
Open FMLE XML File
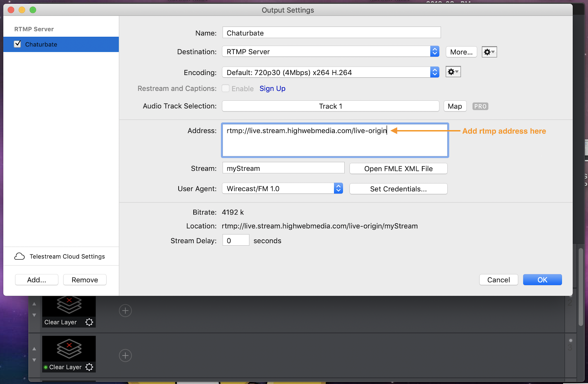(398, 168)
